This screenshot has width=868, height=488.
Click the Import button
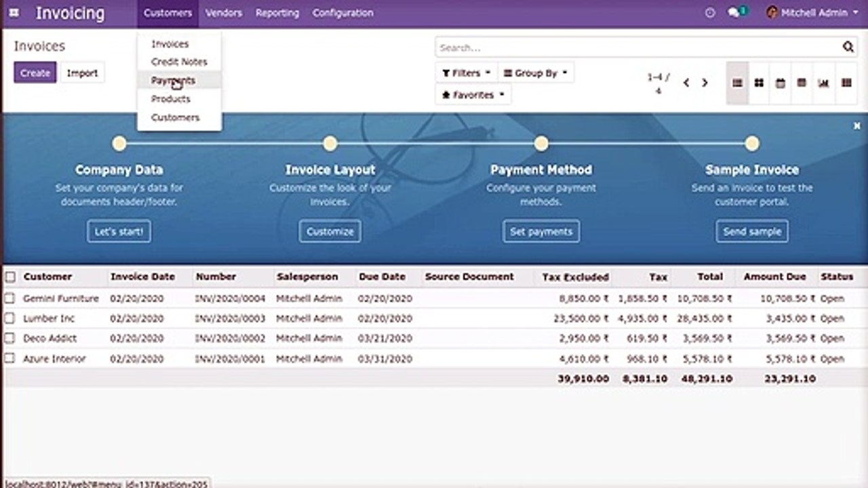[x=82, y=73]
